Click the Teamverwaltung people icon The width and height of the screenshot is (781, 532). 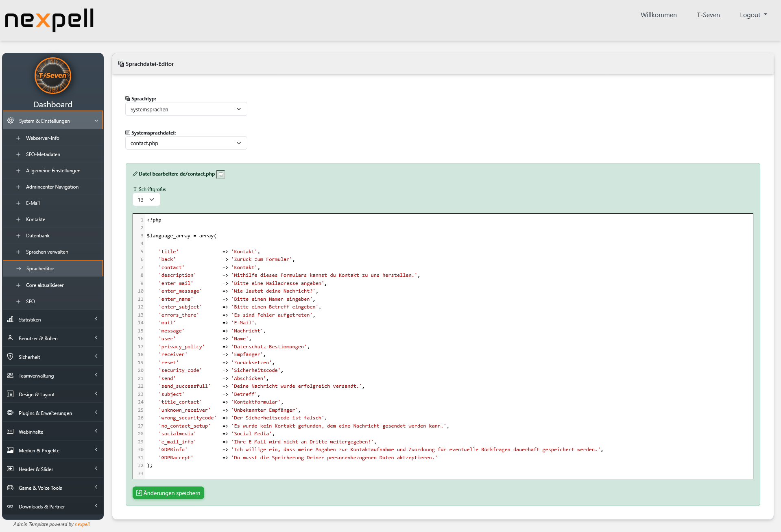(x=10, y=376)
